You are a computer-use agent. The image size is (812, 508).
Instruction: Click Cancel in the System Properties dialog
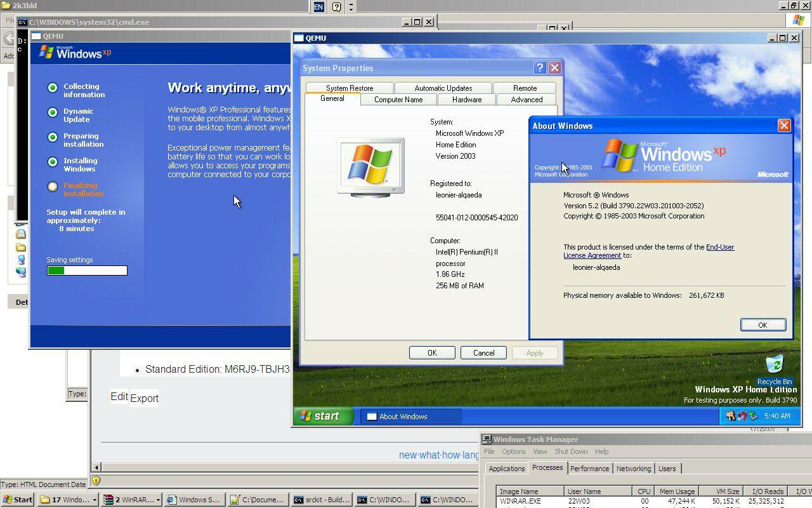point(483,352)
